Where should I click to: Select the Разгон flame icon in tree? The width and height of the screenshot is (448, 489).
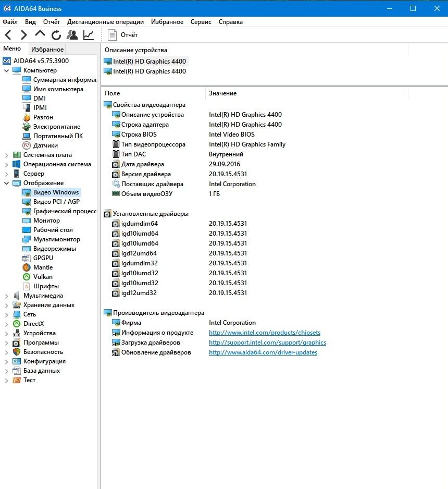(x=27, y=117)
